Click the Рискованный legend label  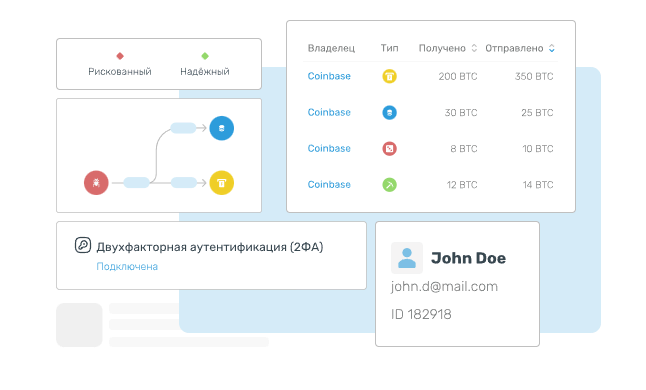pos(120,72)
